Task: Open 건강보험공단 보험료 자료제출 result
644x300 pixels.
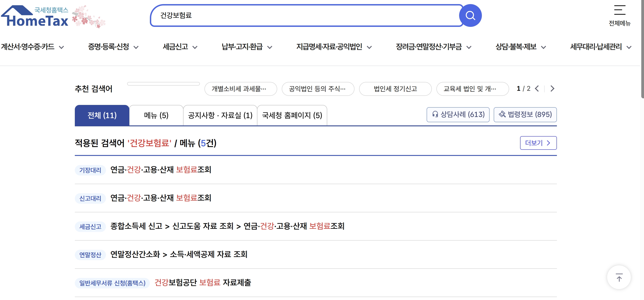Action: tap(202, 282)
